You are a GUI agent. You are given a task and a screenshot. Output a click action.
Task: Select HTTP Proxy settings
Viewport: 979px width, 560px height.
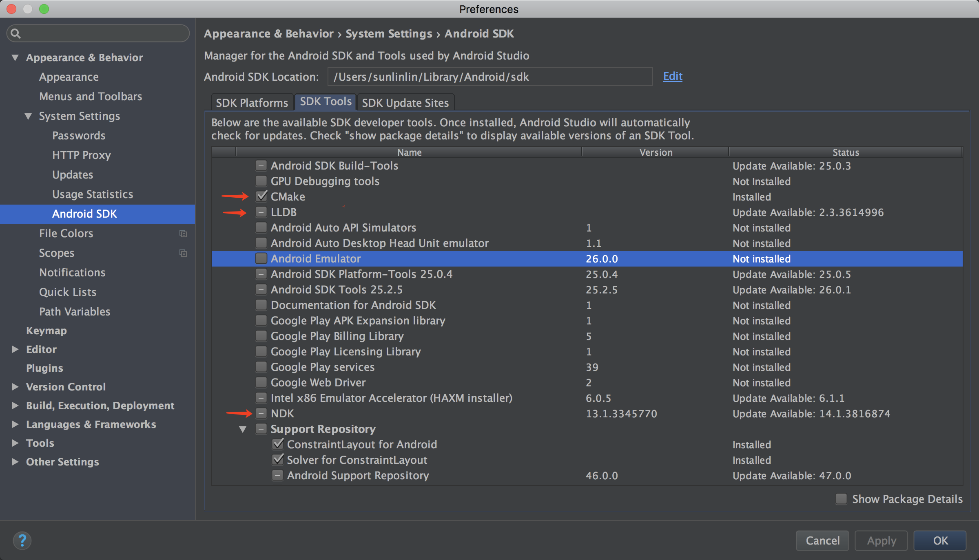click(x=82, y=155)
